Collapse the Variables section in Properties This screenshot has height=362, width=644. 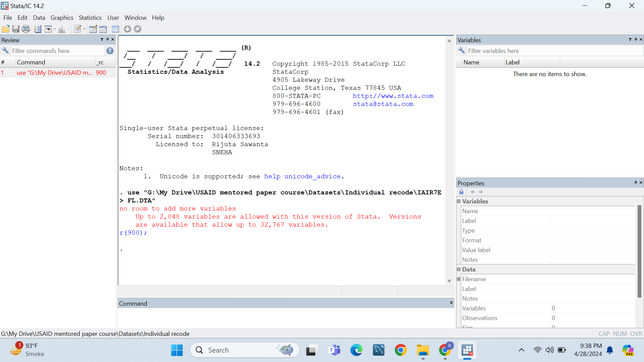click(x=459, y=201)
